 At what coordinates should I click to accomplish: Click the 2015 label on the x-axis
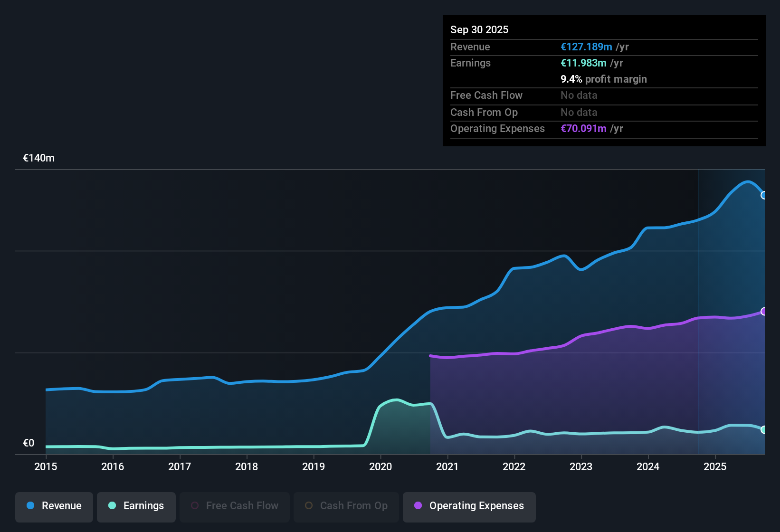pyautogui.click(x=46, y=467)
